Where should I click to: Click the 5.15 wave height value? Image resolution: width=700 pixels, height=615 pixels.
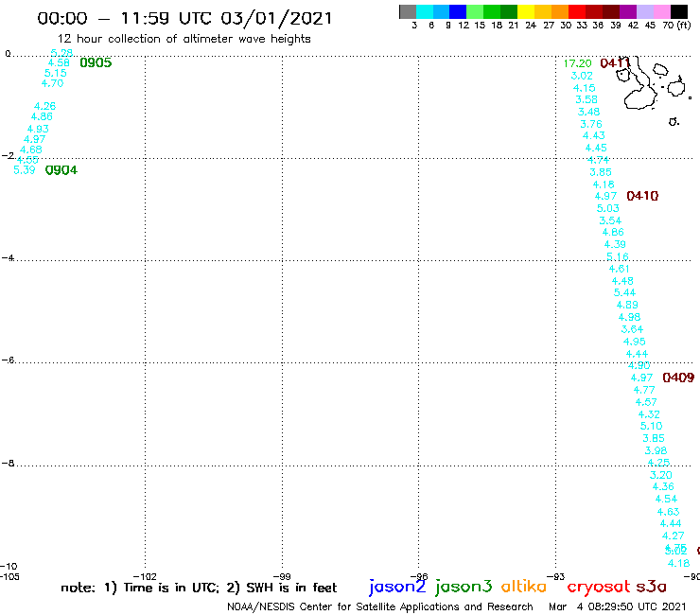[56, 73]
